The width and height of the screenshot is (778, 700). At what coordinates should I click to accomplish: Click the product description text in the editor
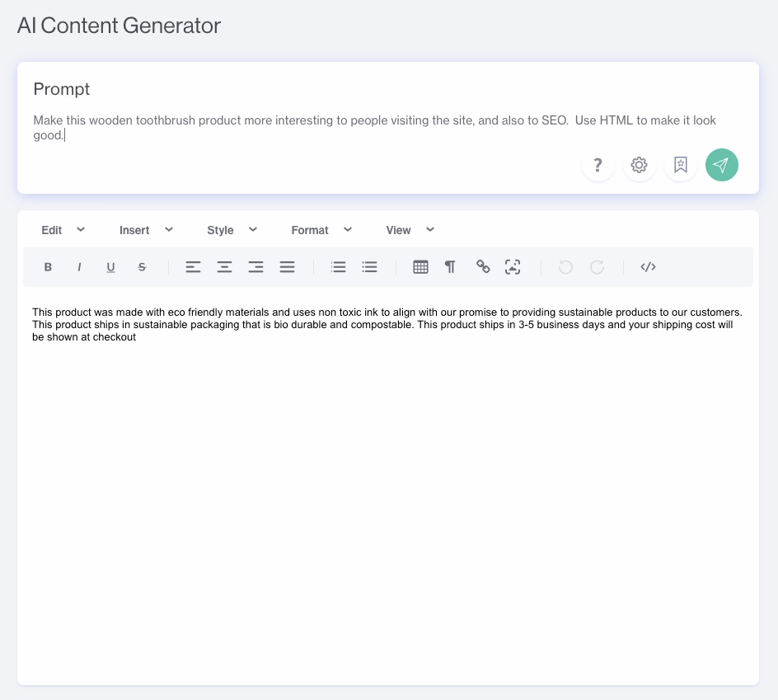point(387,325)
